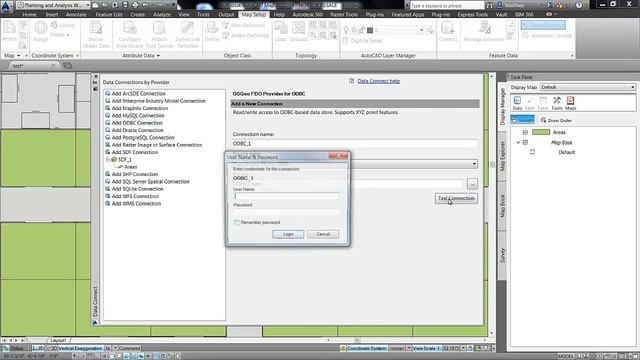Click the search binoculars icon
This screenshot has height=360, width=640.
(x=489, y=5)
